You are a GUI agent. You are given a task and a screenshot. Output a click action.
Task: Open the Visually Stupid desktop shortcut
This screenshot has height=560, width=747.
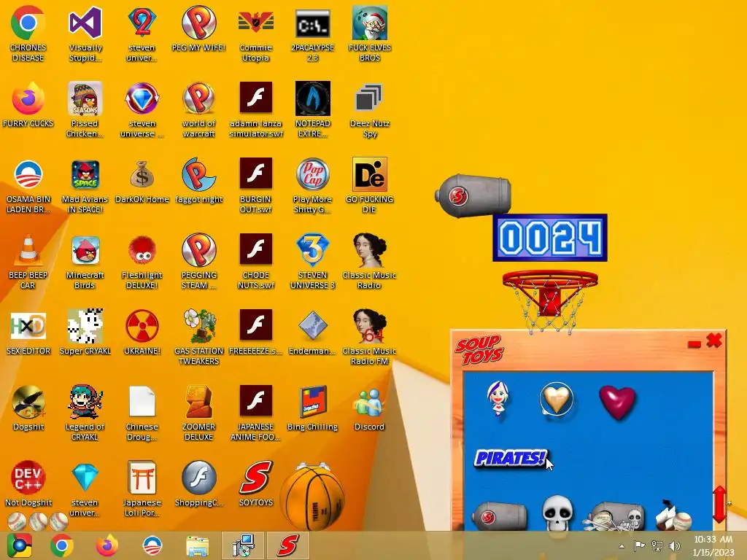(85, 34)
